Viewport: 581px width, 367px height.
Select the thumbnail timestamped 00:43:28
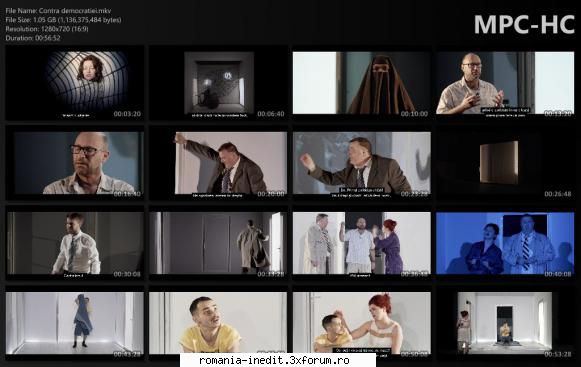[x=74, y=323]
